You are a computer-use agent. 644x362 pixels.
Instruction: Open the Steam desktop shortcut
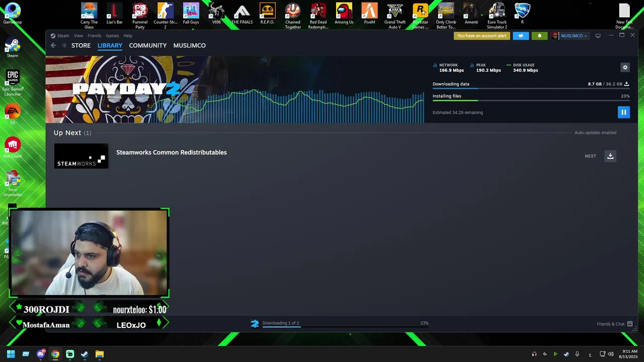(13, 47)
